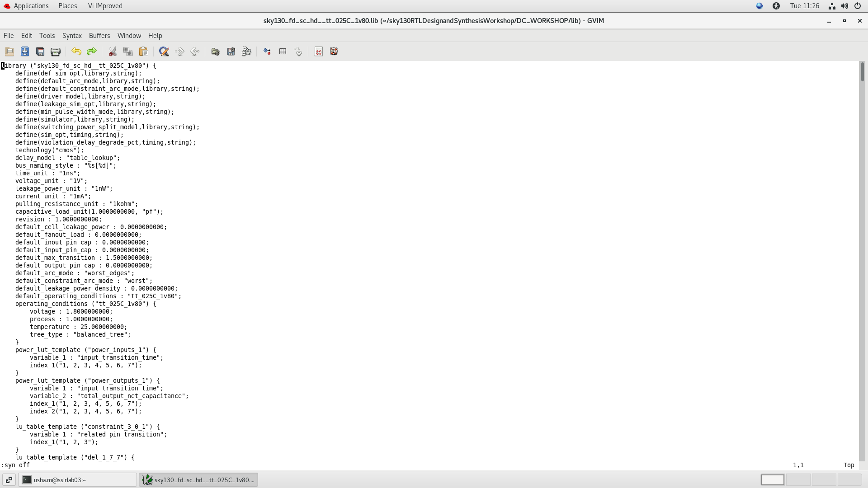Click the Load session icon

[216, 52]
